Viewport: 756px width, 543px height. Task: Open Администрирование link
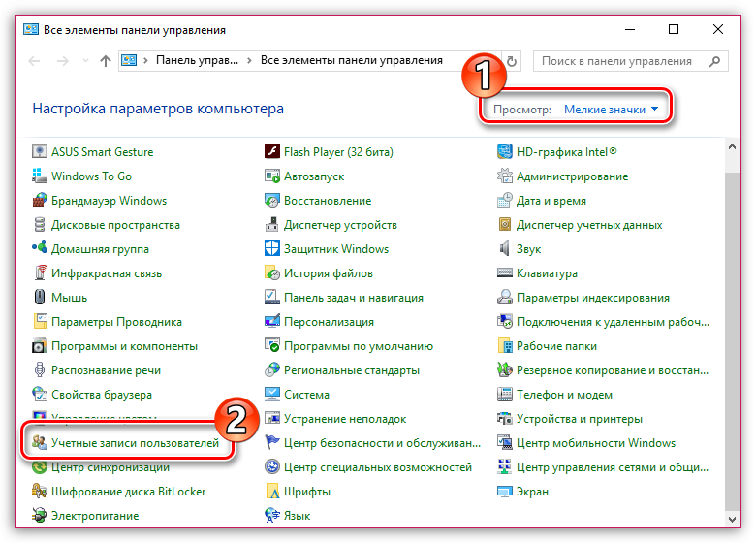pyautogui.click(x=572, y=176)
